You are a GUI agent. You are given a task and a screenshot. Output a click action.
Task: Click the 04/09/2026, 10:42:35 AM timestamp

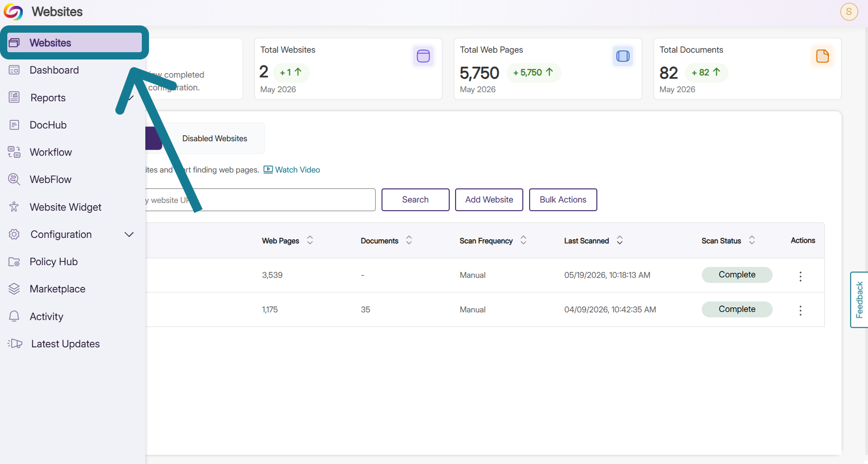(x=610, y=310)
